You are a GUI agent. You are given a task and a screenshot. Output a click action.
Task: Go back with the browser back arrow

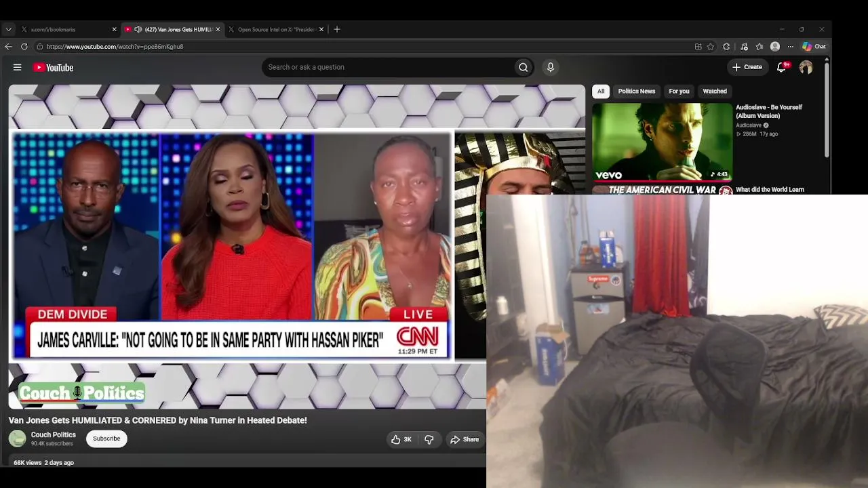8,47
